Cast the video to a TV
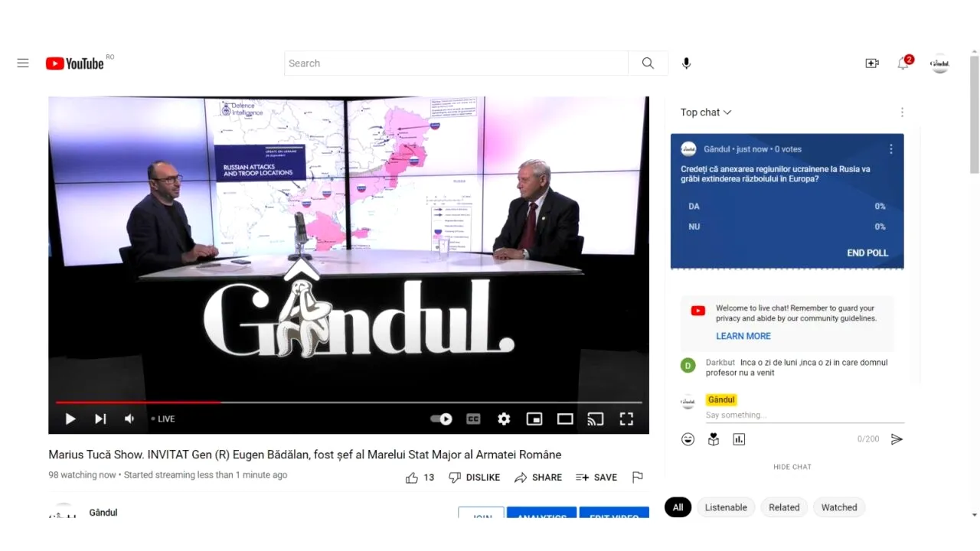The image size is (980, 551). (x=596, y=419)
